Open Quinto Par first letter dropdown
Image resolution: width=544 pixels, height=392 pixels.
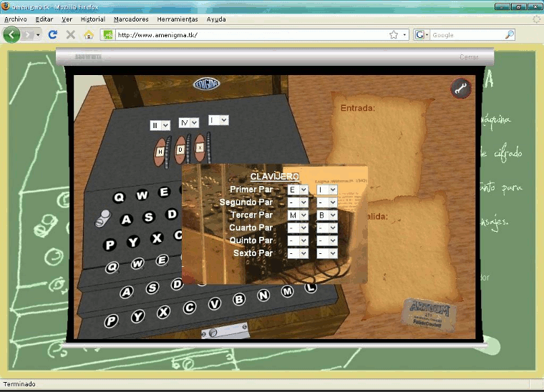pos(298,240)
